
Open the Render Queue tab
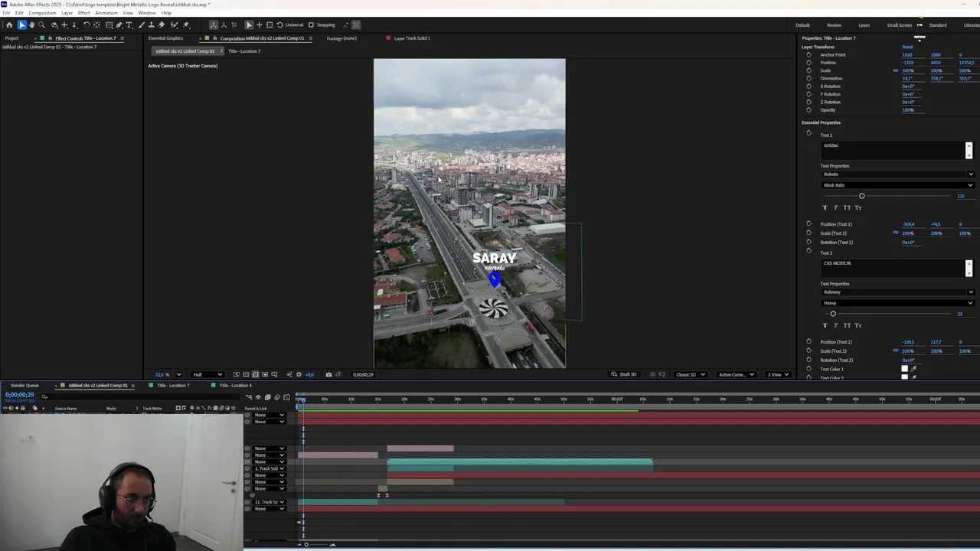point(24,386)
